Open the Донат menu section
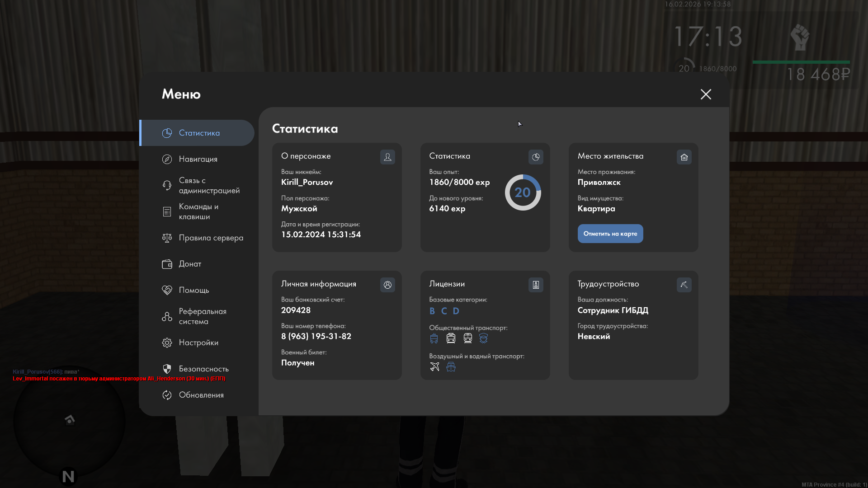868x488 pixels. coord(190,264)
